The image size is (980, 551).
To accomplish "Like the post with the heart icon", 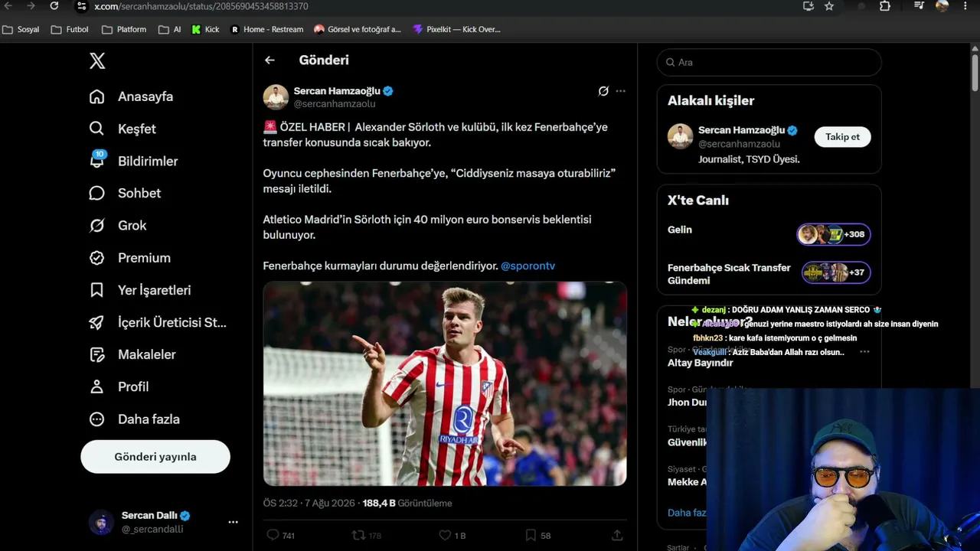I will (x=445, y=535).
